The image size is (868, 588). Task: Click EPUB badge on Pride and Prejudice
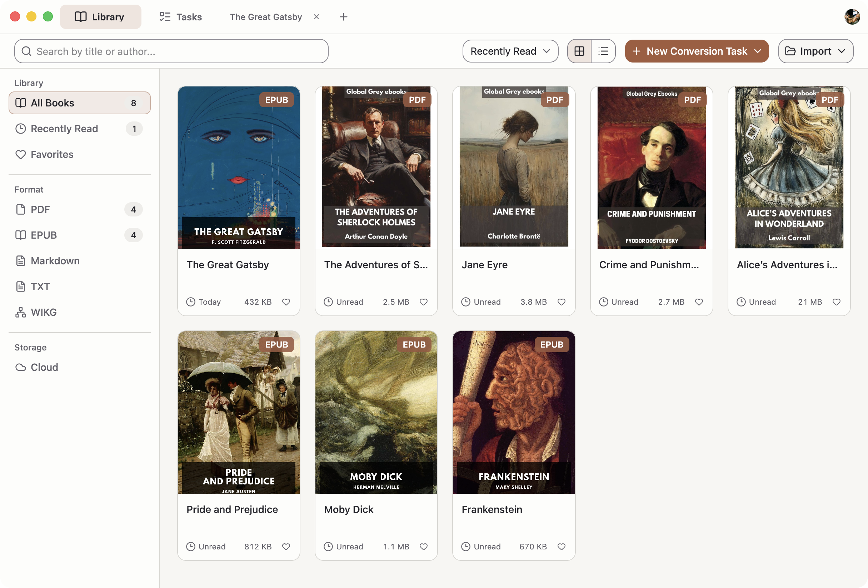(x=276, y=344)
